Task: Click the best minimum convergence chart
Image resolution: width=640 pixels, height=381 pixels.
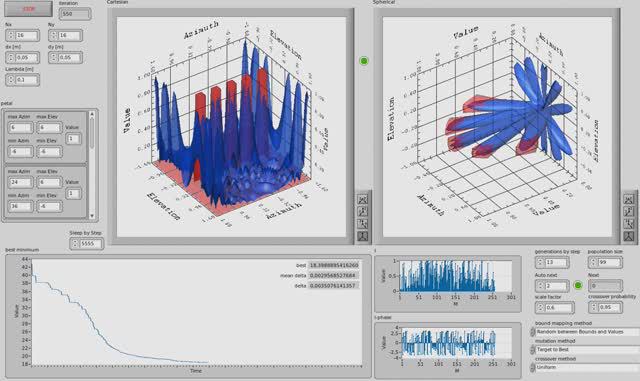Action: pos(197,312)
